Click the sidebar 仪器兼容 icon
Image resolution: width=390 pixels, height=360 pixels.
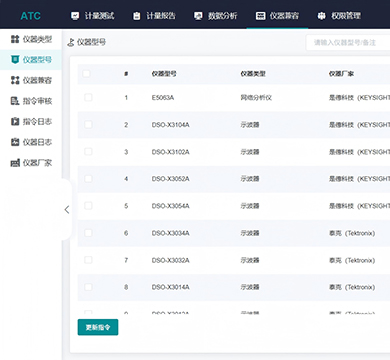[x=15, y=80]
